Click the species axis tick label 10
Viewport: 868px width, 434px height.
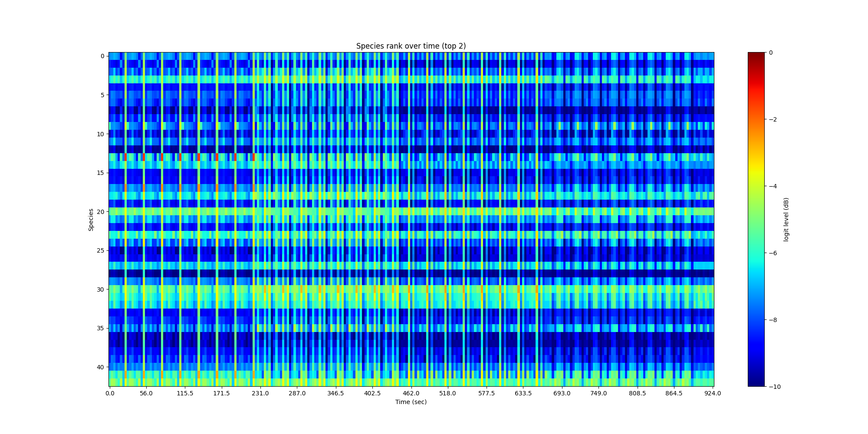[100, 134]
